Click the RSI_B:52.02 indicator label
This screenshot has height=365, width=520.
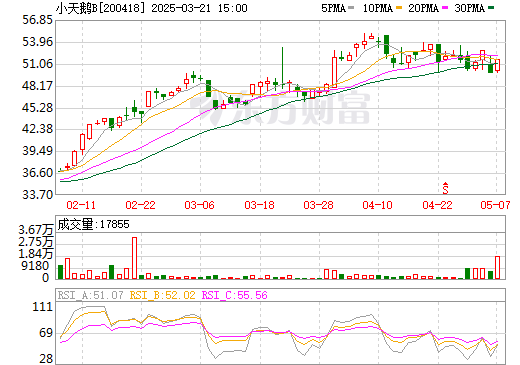[162, 295]
